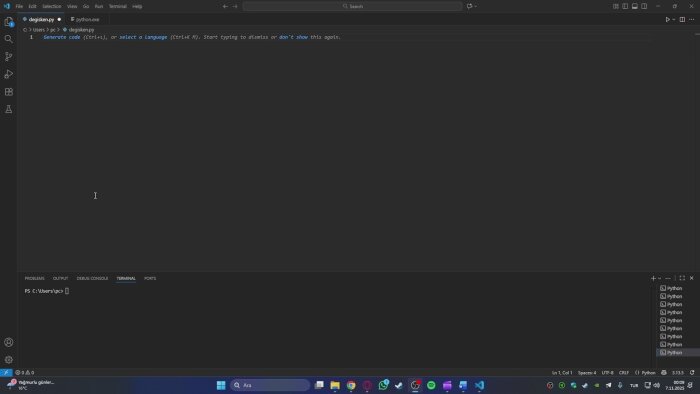Image resolution: width=700 pixels, height=394 pixels.
Task: Open errors and warnings status item
Action: click(25, 373)
